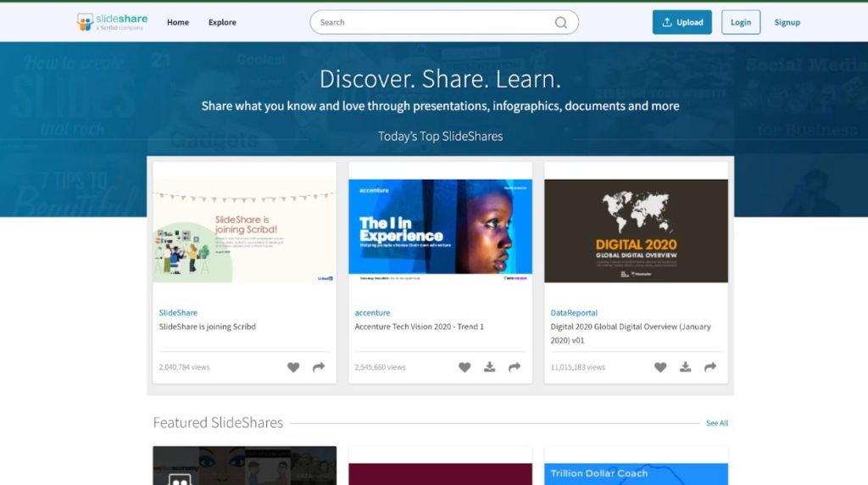The width and height of the screenshot is (868, 485).
Task: View all Featured SlideShares via See All
Action: (x=716, y=423)
